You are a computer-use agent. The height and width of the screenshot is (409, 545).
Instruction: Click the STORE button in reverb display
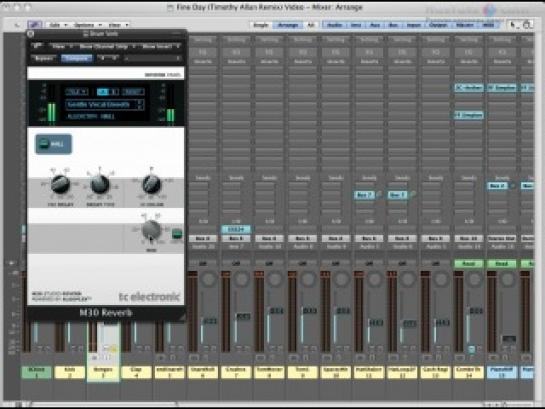tap(133, 92)
